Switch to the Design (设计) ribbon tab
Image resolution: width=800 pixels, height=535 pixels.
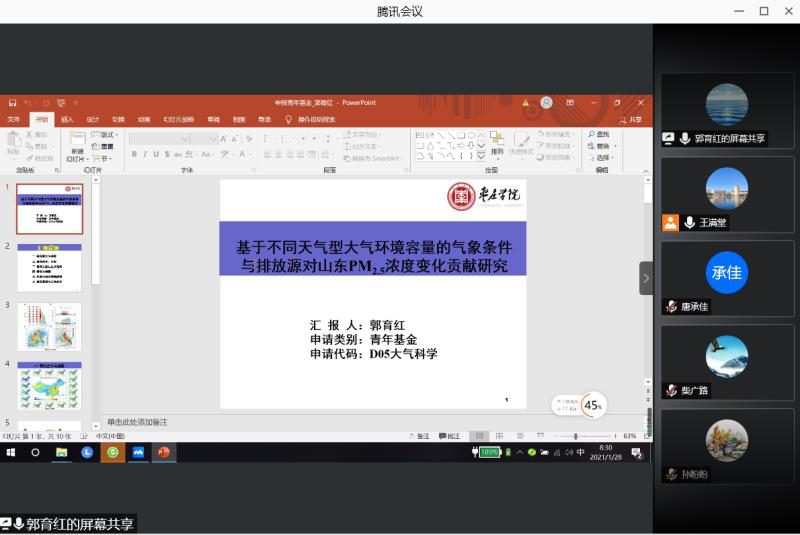pos(92,119)
